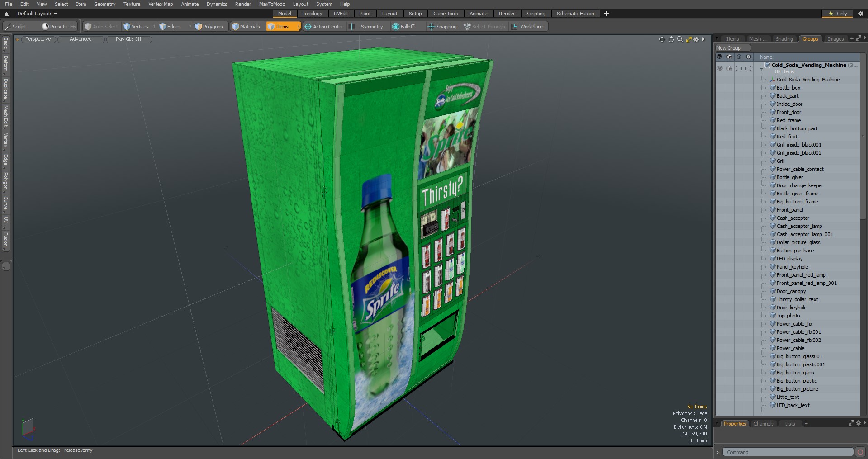Click the Command input field

(x=787, y=452)
